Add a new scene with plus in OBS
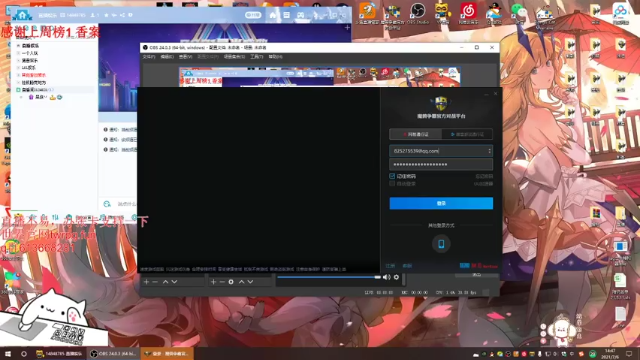The width and height of the screenshot is (640, 360). pyautogui.click(x=146, y=282)
